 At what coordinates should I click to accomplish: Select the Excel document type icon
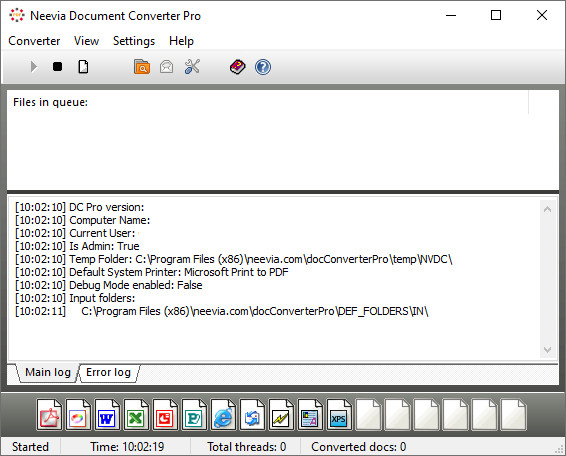(136, 414)
